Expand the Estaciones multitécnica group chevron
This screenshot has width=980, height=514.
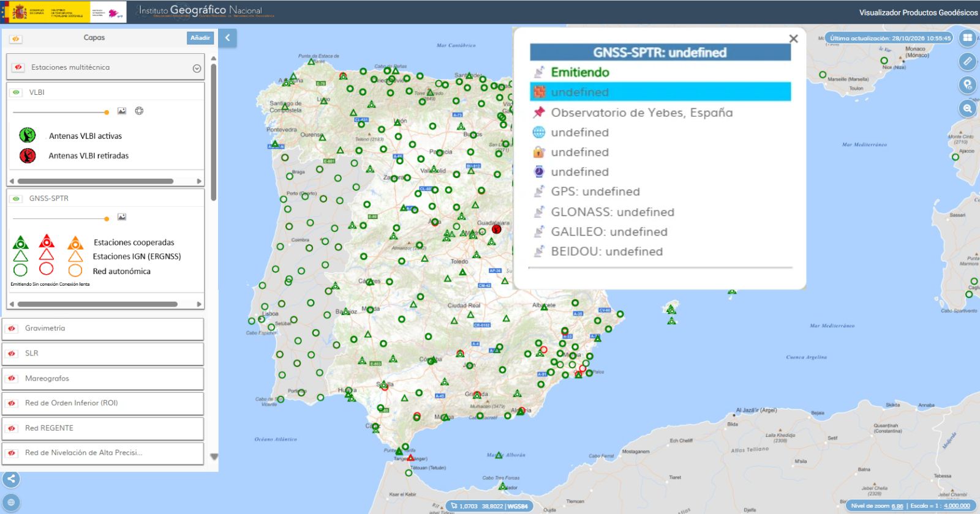click(197, 68)
